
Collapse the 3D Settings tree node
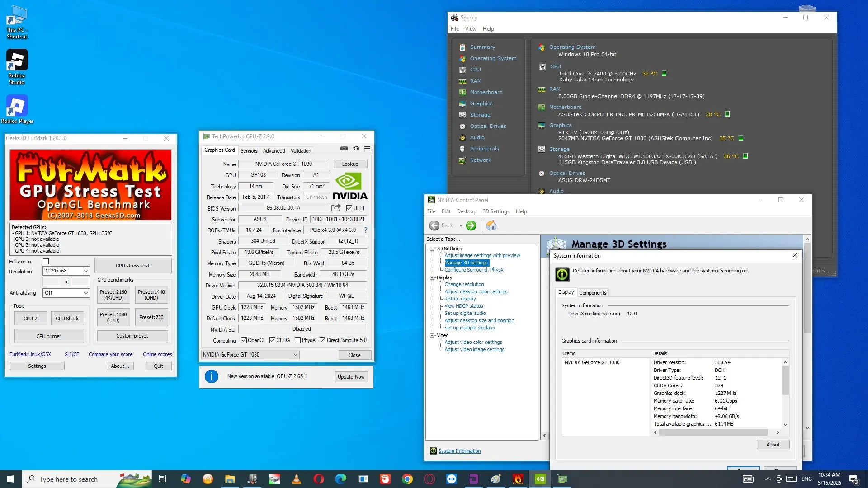pyautogui.click(x=432, y=249)
